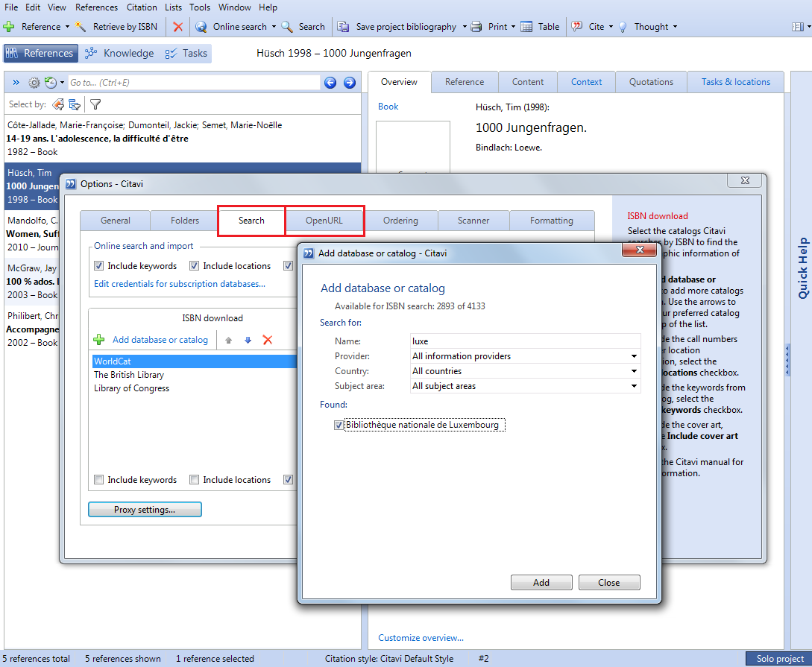Go forward with the blue right arrow

pos(350,82)
